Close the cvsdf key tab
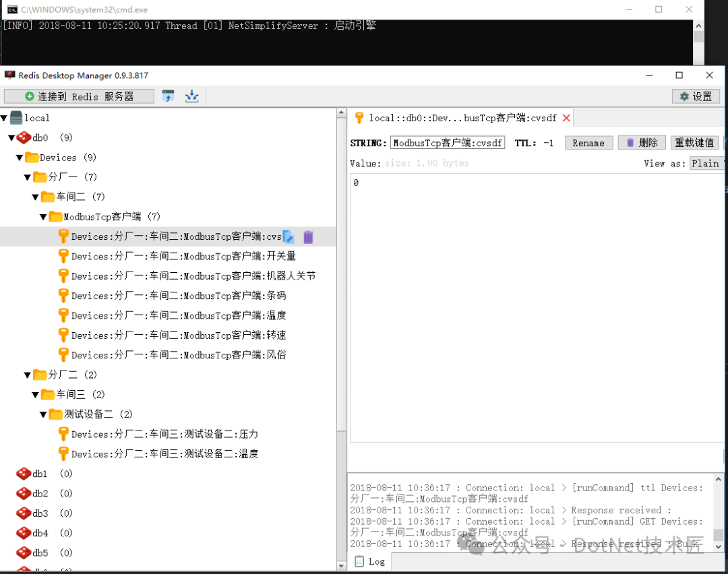 tap(566, 118)
